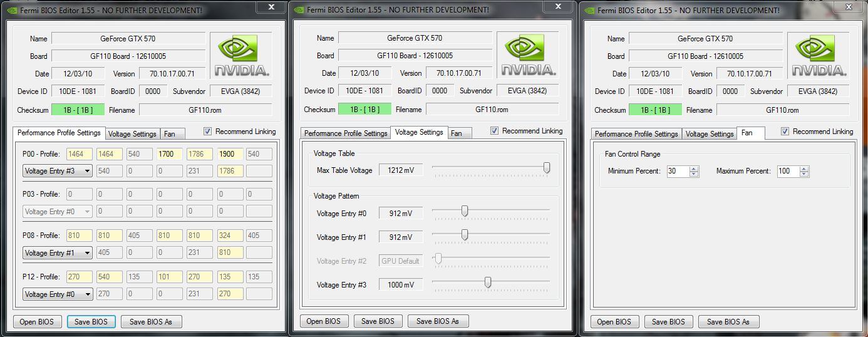868x337 pixels.
Task: Click Save BIOS As in the middle window
Action: 438,321
